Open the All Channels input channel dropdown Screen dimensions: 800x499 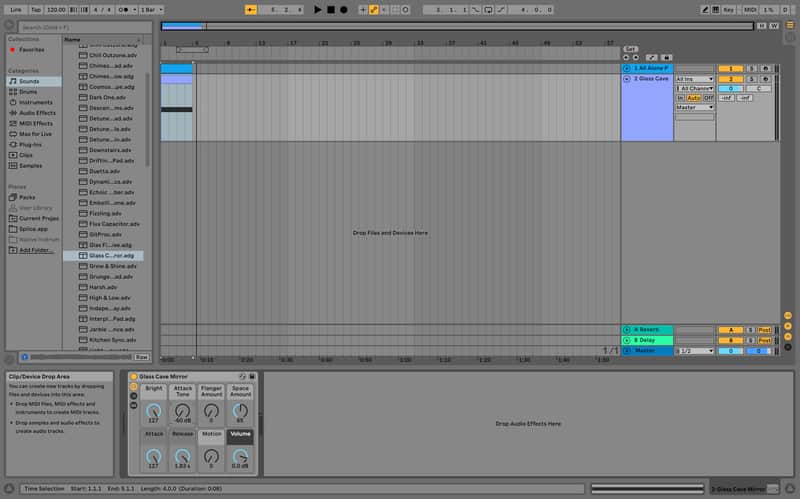pos(694,89)
